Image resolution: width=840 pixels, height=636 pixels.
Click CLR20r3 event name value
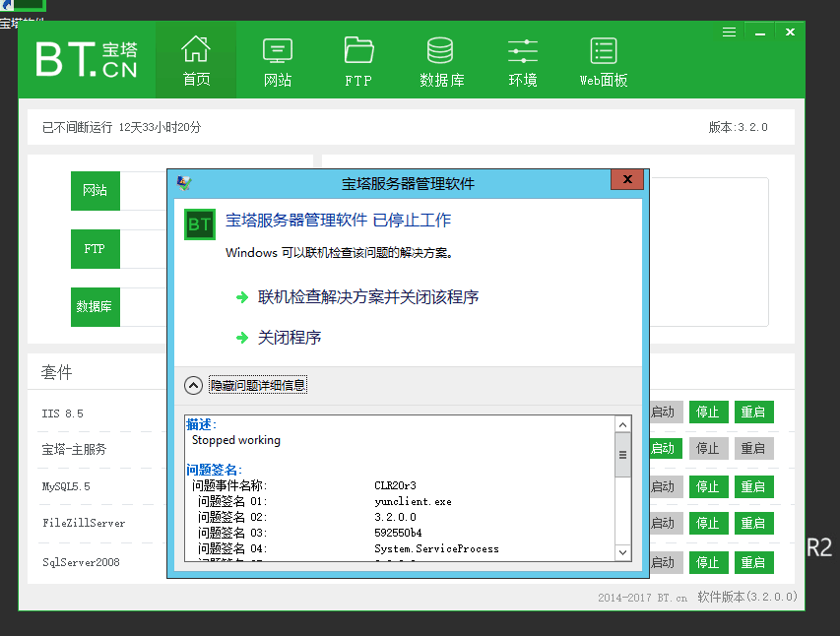[395, 485]
